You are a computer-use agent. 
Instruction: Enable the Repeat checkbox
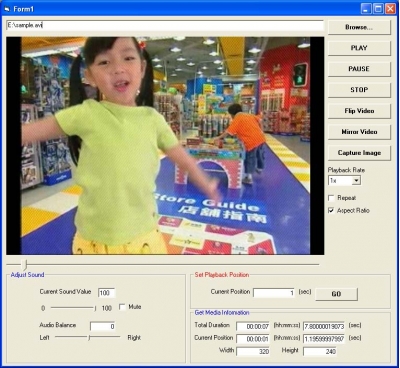tap(331, 198)
